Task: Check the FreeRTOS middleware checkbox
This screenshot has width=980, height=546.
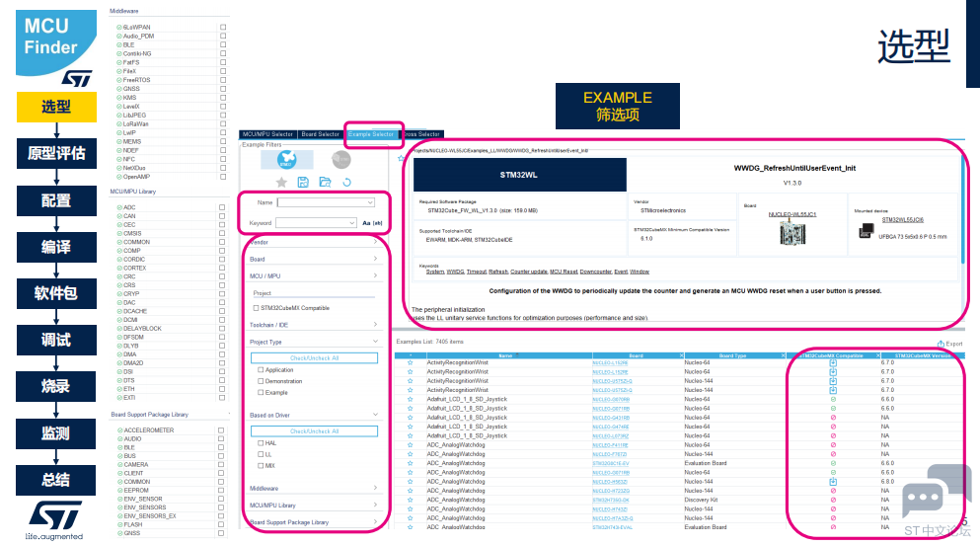Action: pyautogui.click(x=223, y=80)
